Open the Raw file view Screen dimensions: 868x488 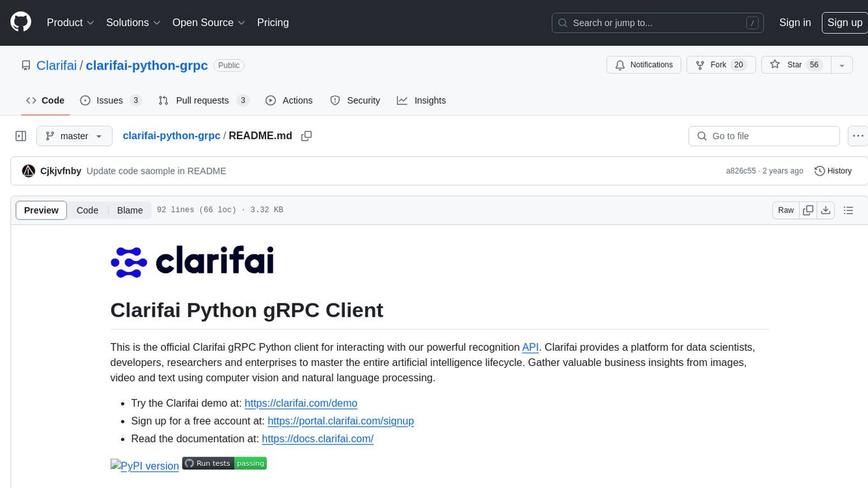click(x=786, y=210)
